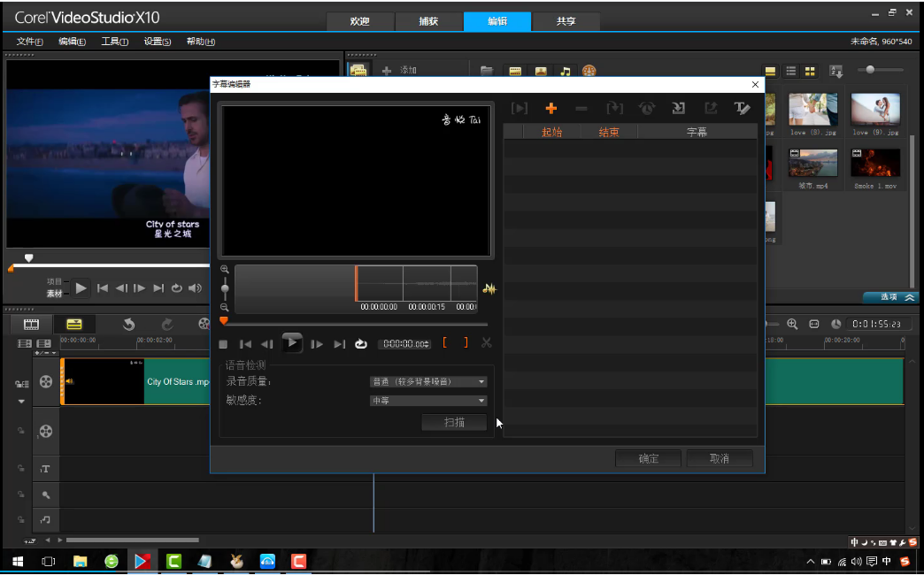Expand the 选项 options panel
Viewport: 924px width, 575px height.
889,297
